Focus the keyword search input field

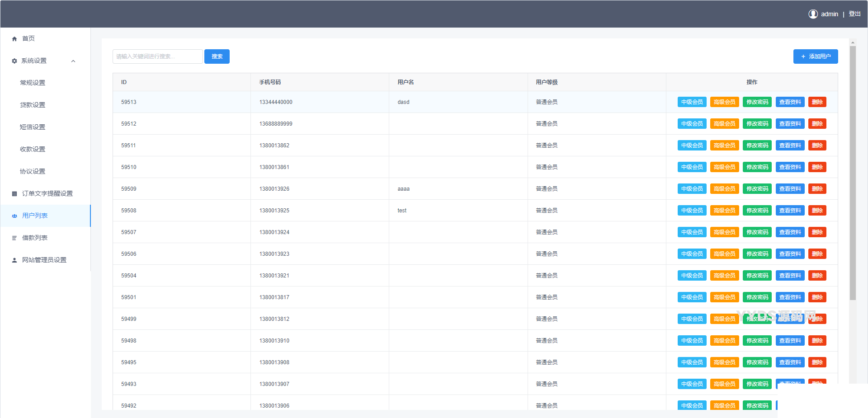[x=157, y=56]
